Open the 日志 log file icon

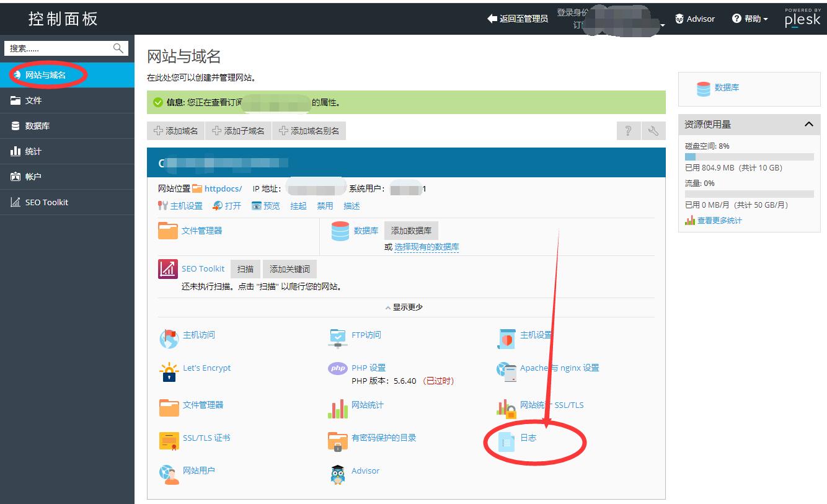tap(507, 441)
